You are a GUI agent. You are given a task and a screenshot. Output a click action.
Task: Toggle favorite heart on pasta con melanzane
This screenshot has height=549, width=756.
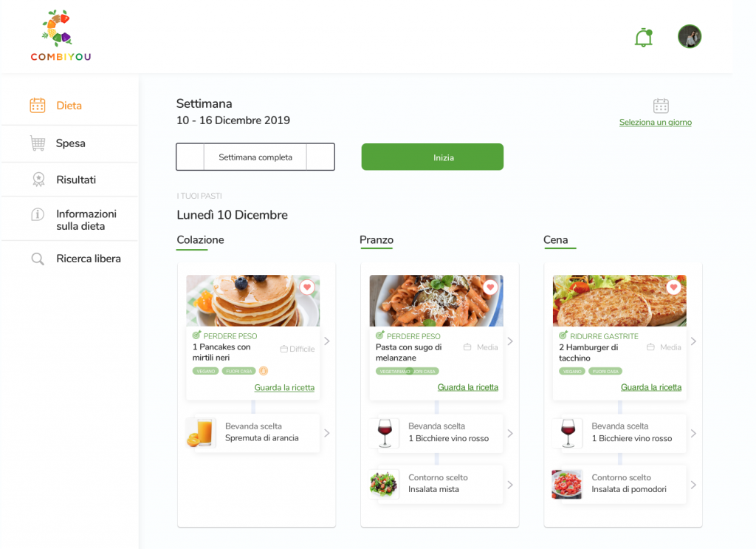pos(490,287)
